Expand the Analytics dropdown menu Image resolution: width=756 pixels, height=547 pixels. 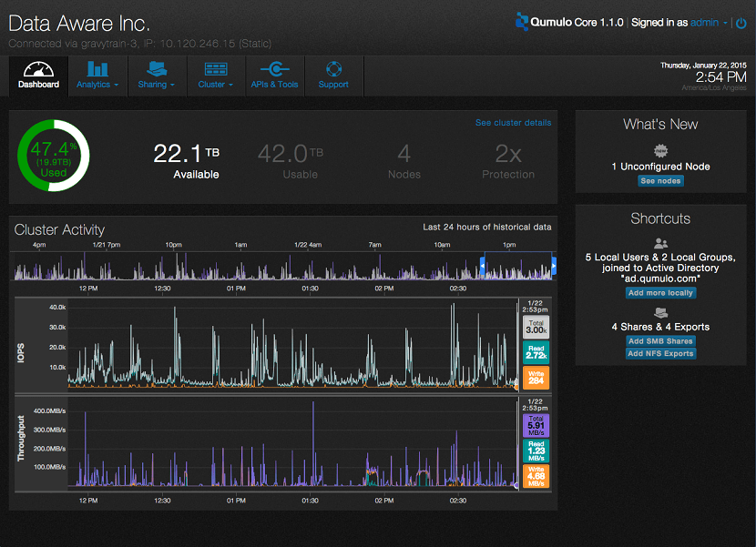pyautogui.click(x=97, y=85)
